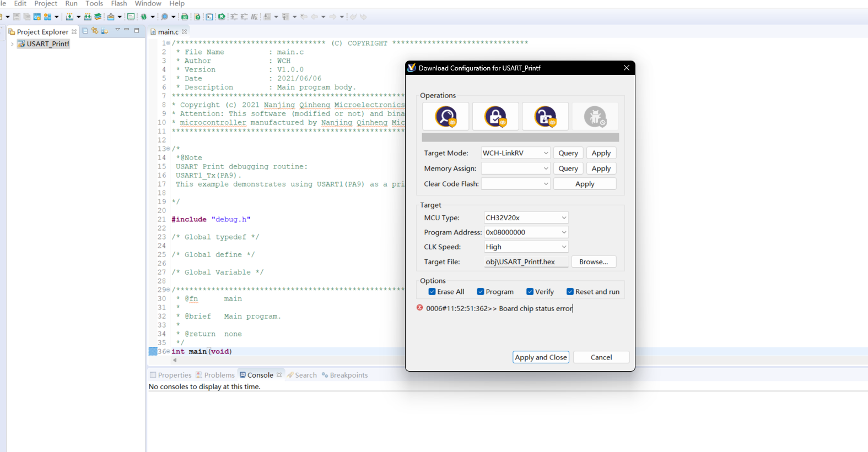Click the Collapse All icon in Project Explorer
The image size is (868, 452).
pyautogui.click(x=85, y=31)
